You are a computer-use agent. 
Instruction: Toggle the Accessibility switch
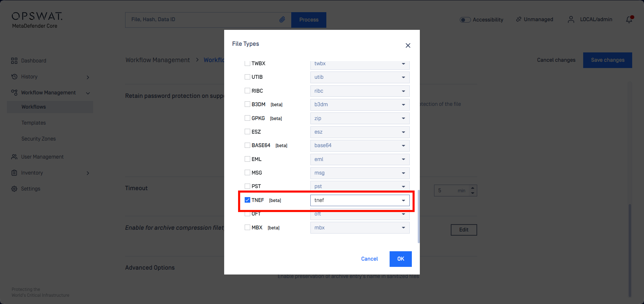coord(465,20)
